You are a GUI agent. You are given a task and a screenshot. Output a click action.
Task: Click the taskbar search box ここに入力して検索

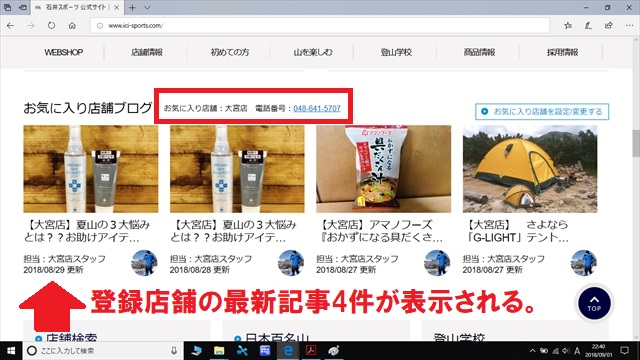(102, 351)
